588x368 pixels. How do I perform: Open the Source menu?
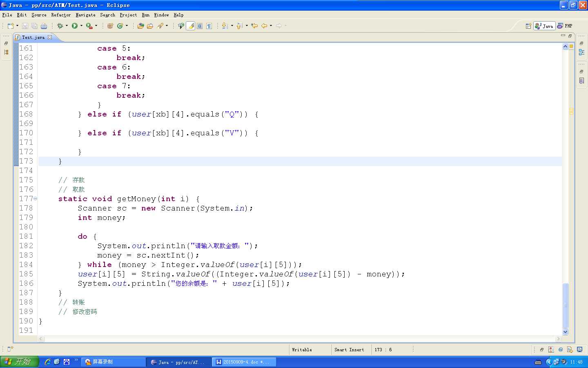(39, 15)
